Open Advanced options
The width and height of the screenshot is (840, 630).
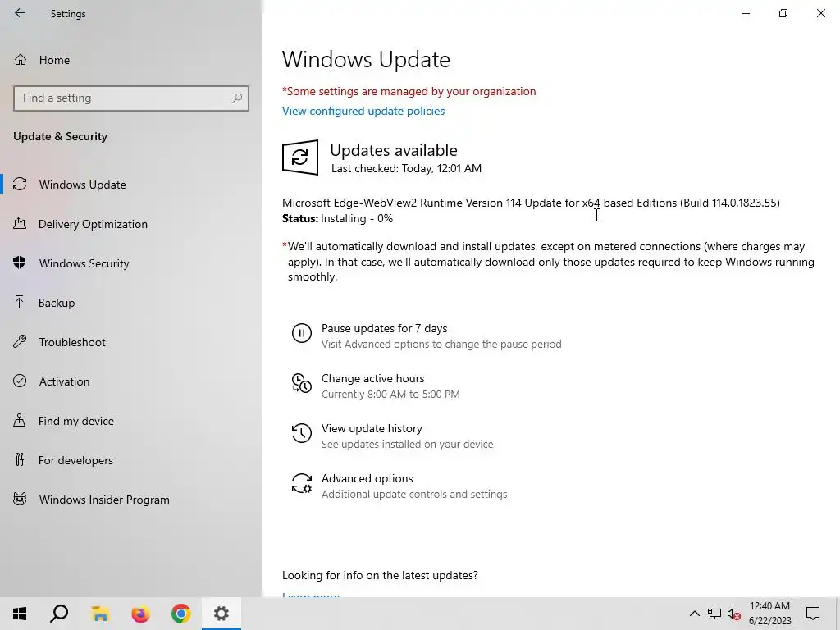click(367, 478)
